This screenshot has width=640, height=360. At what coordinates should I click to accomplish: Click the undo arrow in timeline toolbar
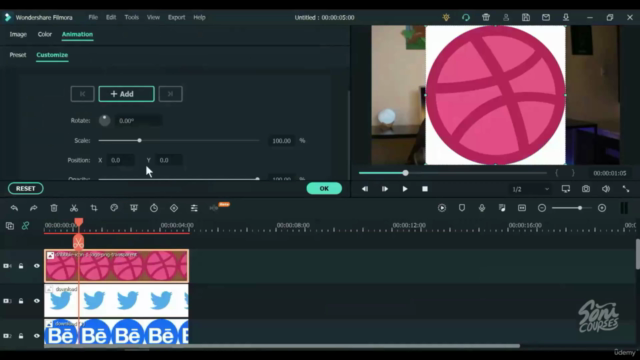pos(14,208)
